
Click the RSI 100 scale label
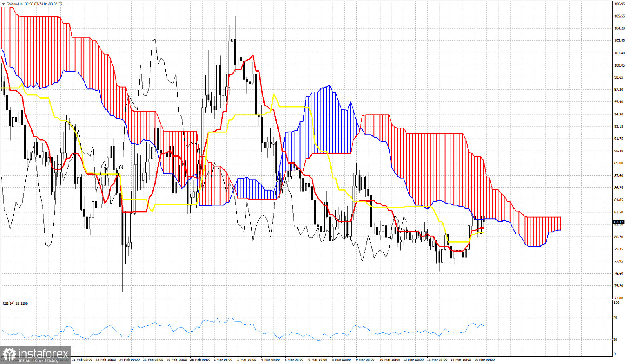616,303
